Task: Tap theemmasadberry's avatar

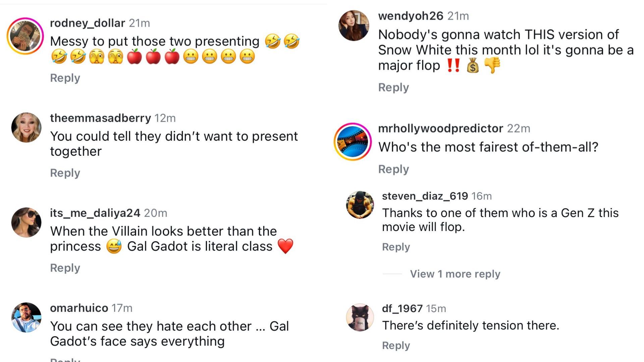Action: [26, 127]
